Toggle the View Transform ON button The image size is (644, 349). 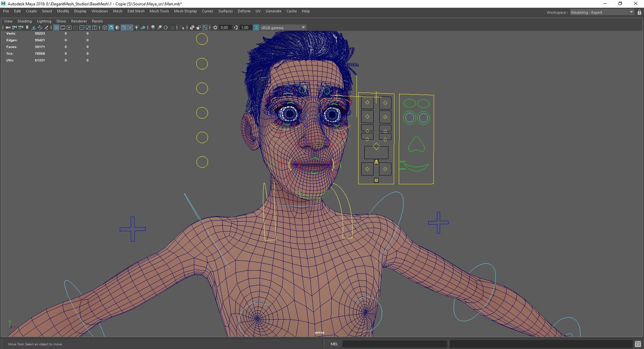tap(256, 28)
